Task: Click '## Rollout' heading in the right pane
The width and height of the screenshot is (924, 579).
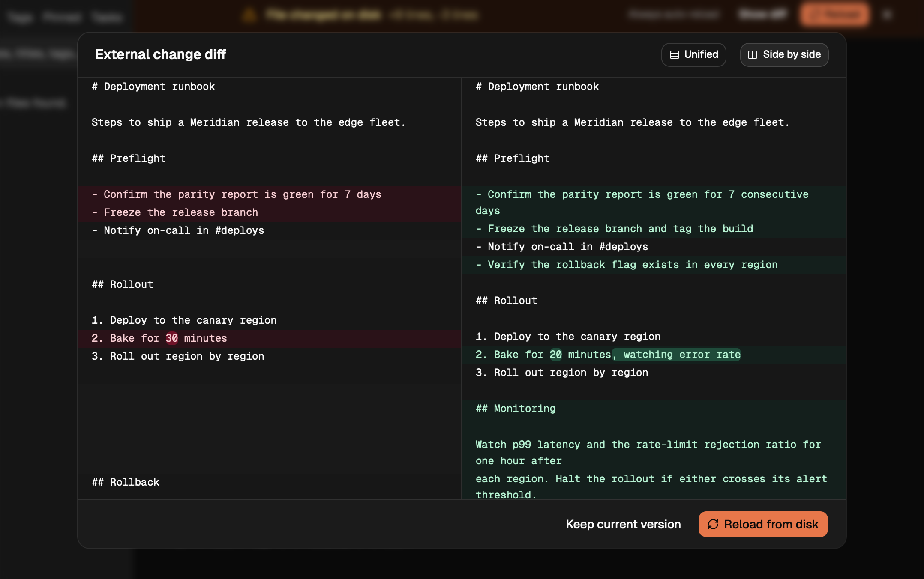Action: (x=506, y=301)
